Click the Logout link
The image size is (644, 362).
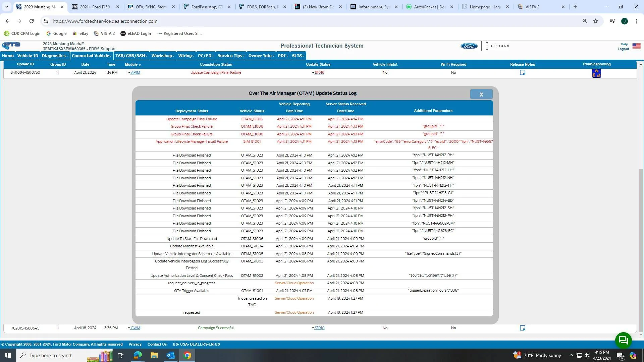(x=623, y=49)
